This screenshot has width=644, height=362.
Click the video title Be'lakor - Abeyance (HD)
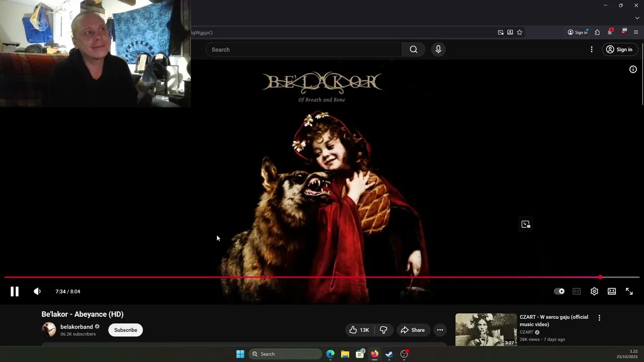pyautogui.click(x=83, y=314)
